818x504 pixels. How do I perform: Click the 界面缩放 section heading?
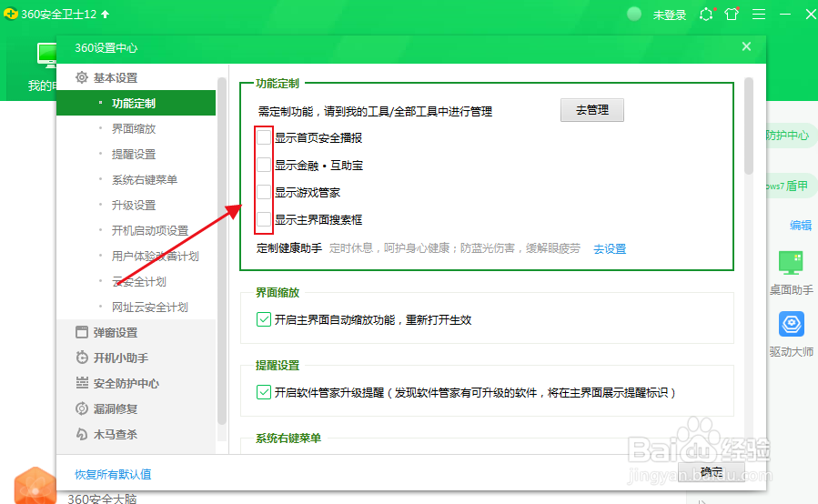[x=278, y=293]
